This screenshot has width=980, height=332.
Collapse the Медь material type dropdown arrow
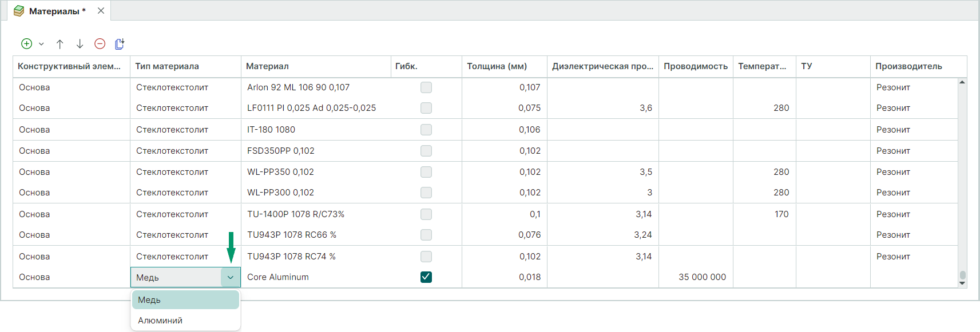click(231, 278)
